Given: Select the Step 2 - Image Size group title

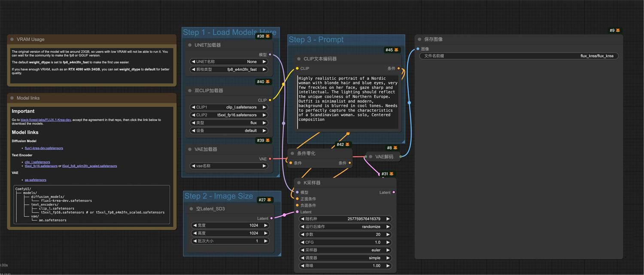Looking at the screenshot, I should click(219, 196).
